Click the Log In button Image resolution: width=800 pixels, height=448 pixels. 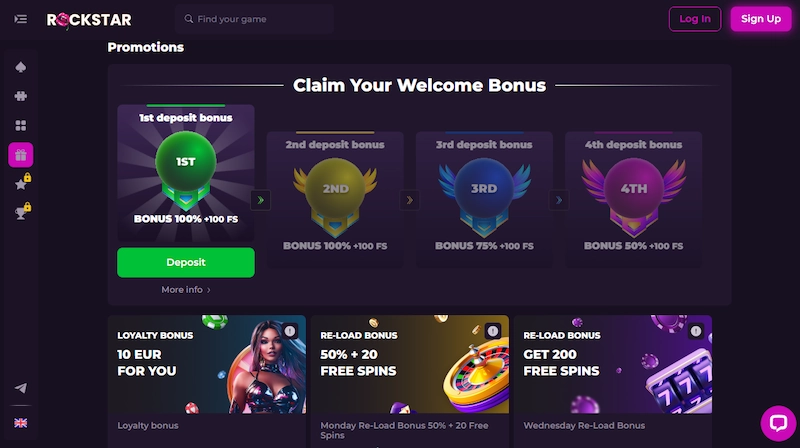[695, 19]
